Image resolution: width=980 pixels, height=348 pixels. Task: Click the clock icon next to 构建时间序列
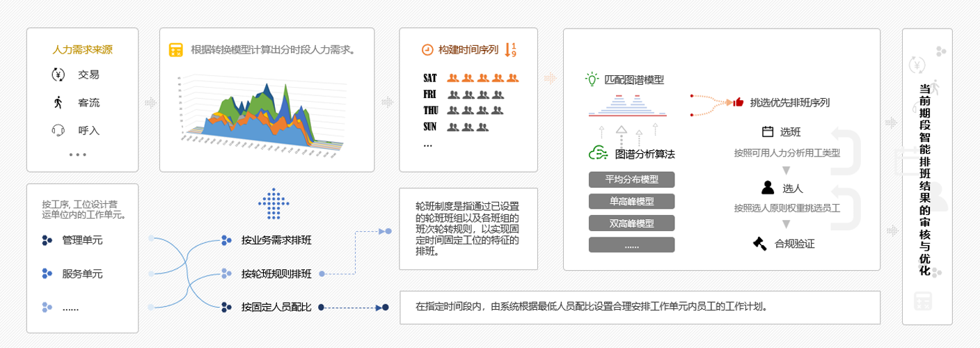(x=427, y=50)
